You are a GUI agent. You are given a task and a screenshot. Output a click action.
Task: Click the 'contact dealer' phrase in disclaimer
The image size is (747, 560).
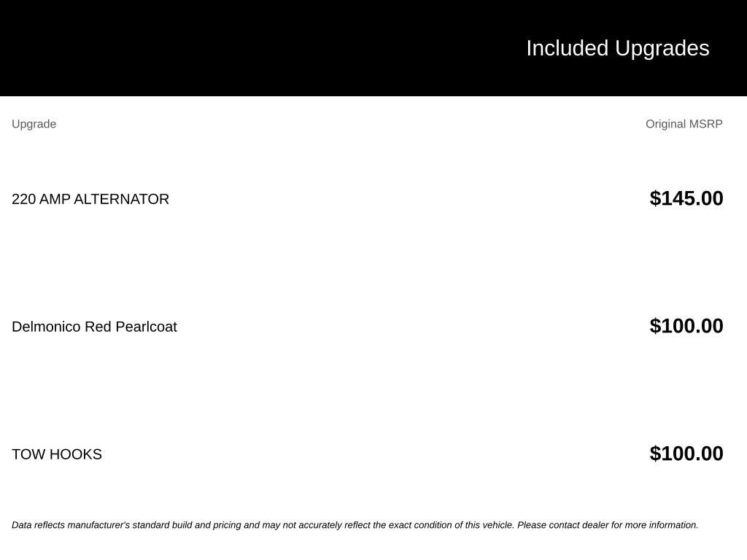pyautogui.click(x=578, y=525)
